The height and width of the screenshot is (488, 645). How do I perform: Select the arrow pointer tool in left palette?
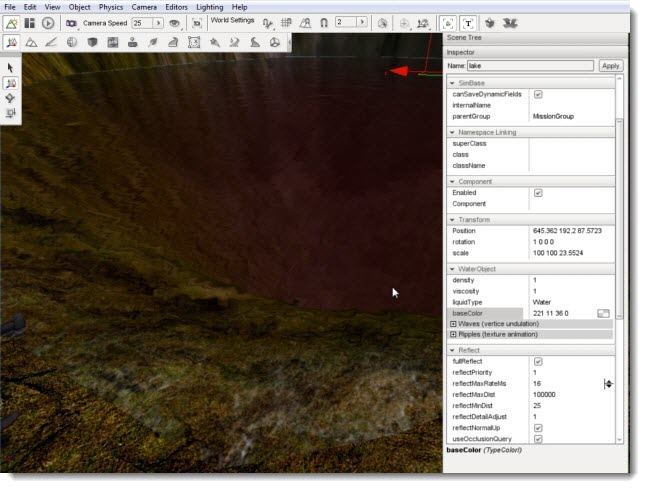click(x=10, y=68)
